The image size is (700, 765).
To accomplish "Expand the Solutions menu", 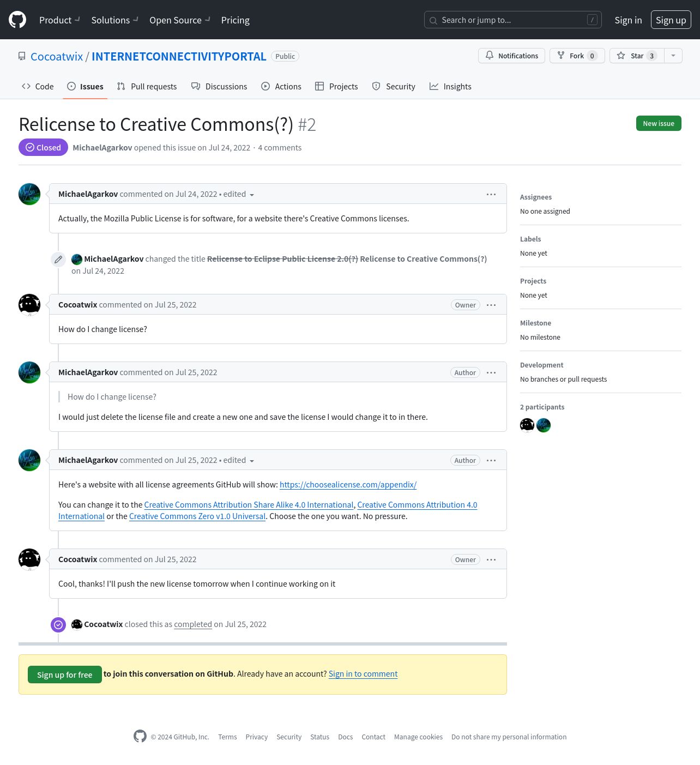I will (x=114, y=20).
